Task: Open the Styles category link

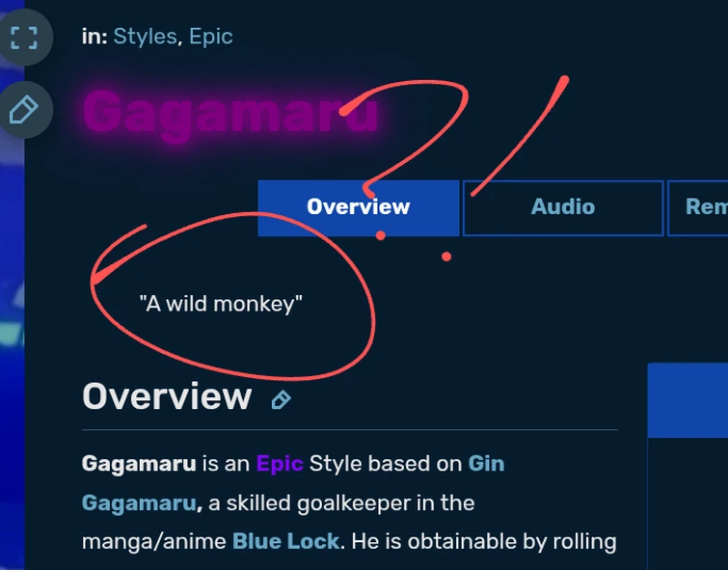Action: pos(145,37)
